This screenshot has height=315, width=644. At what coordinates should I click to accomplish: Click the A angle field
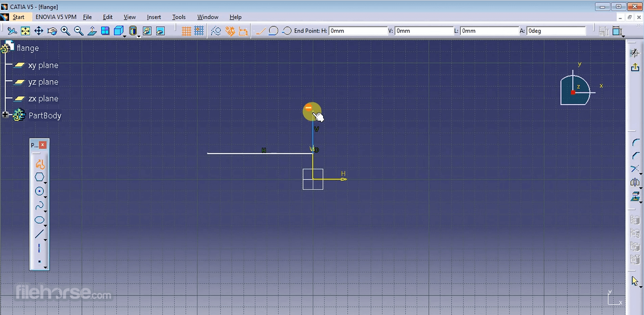556,31
